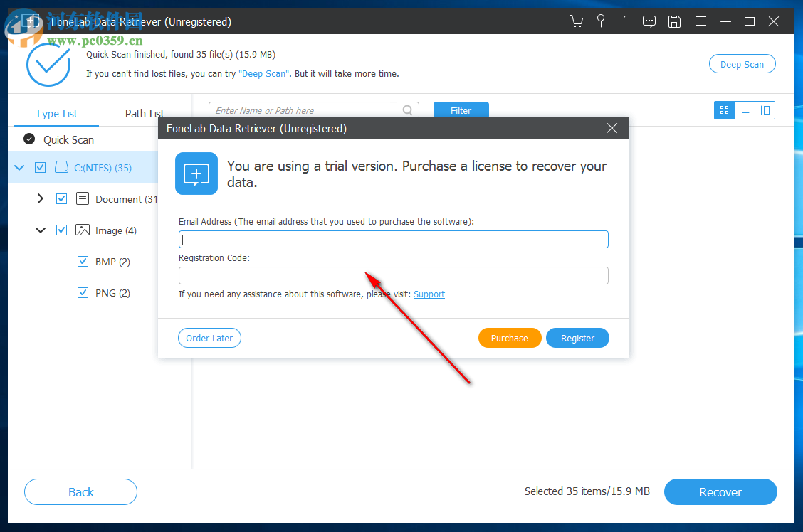Switch to Type List tab
Viewport: 803px width, 532px height.
point(56,114)
